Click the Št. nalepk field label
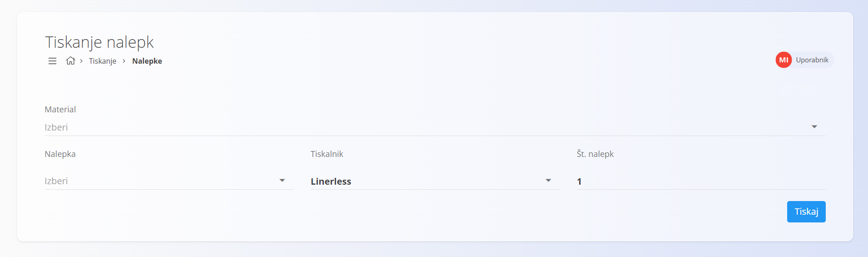This screenshot has width=868, height=257. (595, 154)
